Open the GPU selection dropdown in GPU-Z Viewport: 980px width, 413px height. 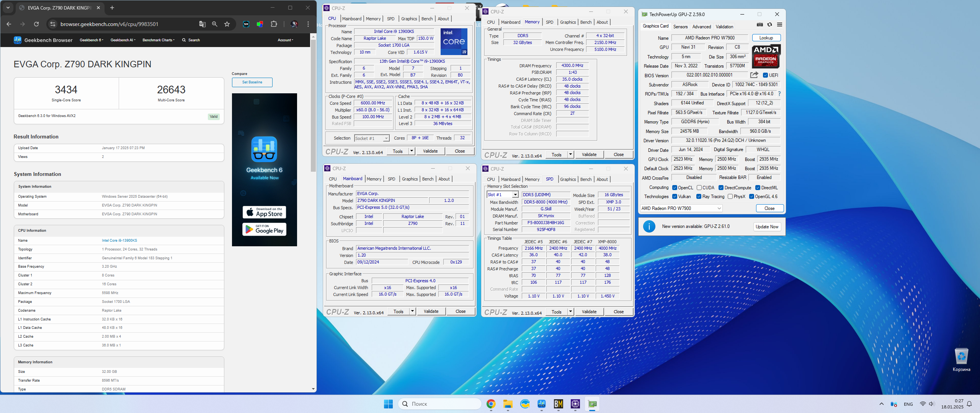pyautogui.click(x=681, y=208)
